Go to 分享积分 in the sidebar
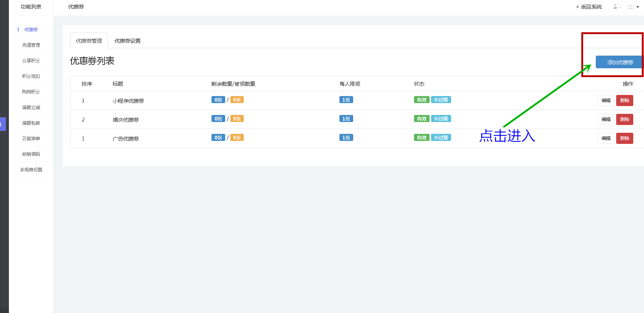Viewport: 644px width, 313px height. pos(31,61)
